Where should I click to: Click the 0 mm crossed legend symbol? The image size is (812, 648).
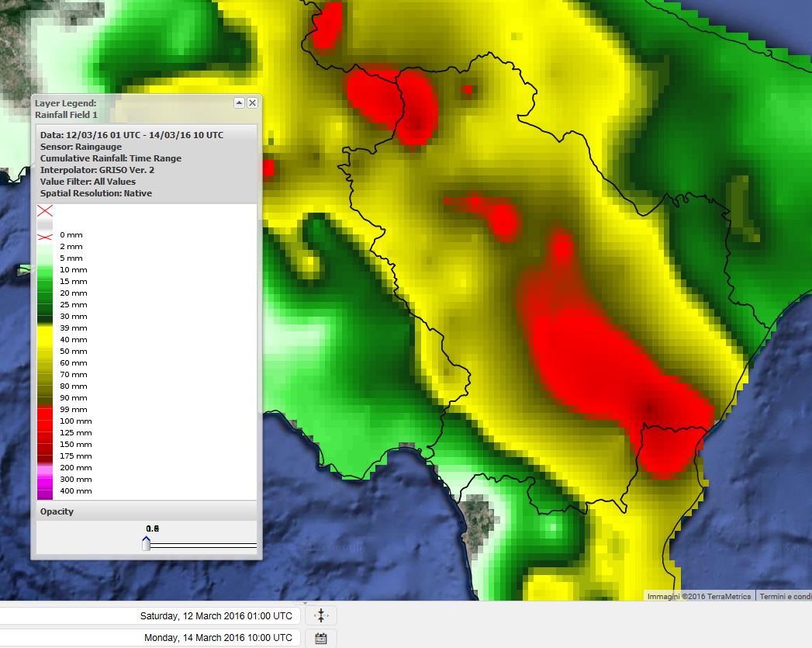(x=45, y=237)
